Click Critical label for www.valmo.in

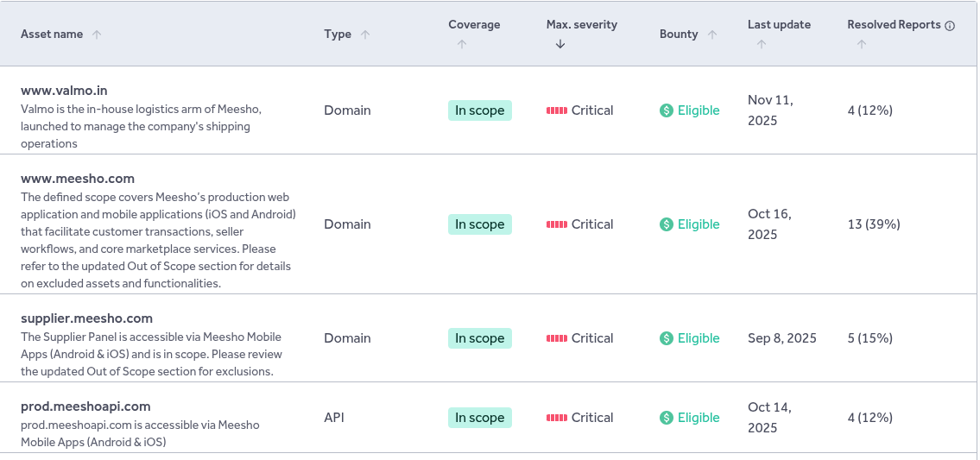[x=592, y=110]
